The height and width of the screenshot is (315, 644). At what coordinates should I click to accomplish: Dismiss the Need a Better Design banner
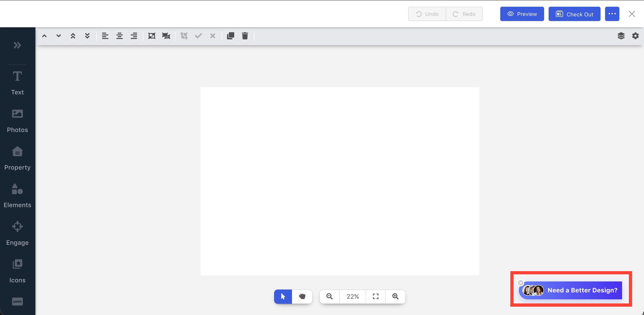pos(520,283)
